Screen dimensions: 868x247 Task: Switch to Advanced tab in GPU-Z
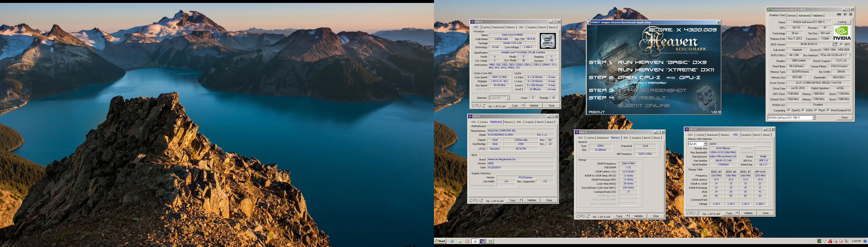[804, 16]
